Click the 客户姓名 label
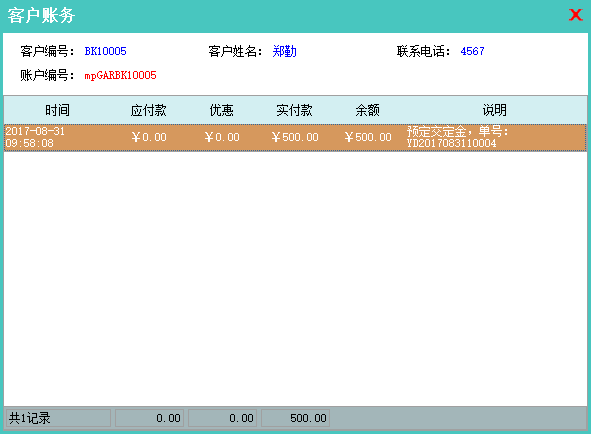 (x=236, y=51)
